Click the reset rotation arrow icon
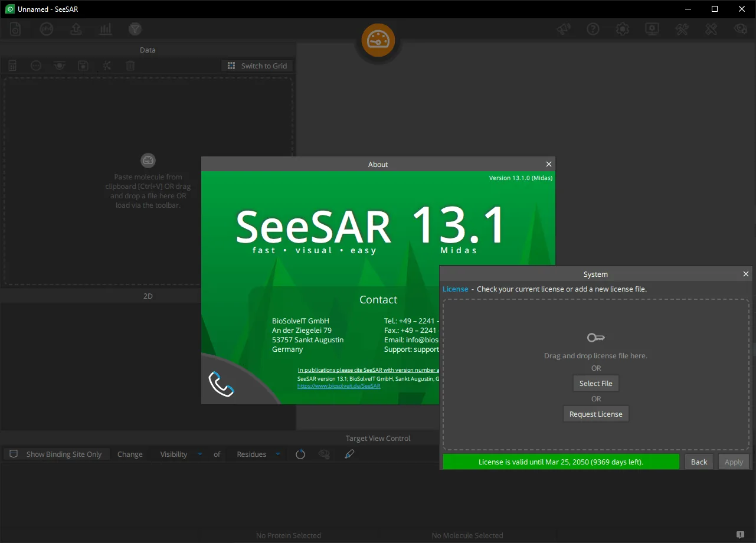 (300, 454)
